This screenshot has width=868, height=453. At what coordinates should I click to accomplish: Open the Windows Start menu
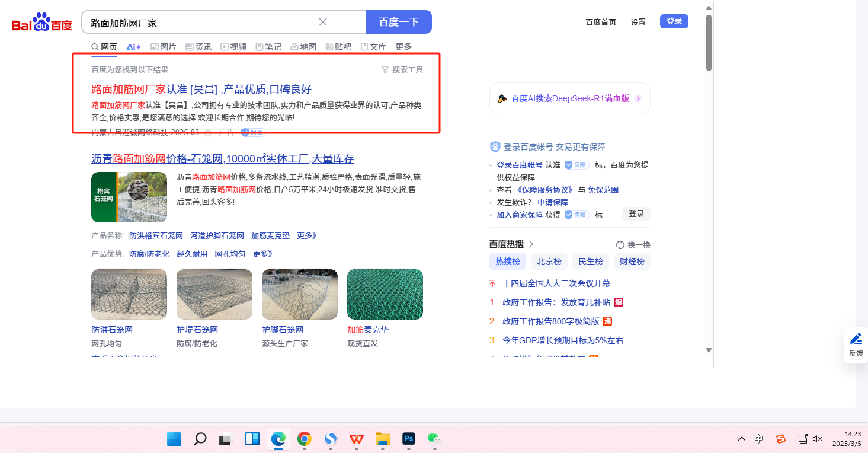(x=174, y=439)
